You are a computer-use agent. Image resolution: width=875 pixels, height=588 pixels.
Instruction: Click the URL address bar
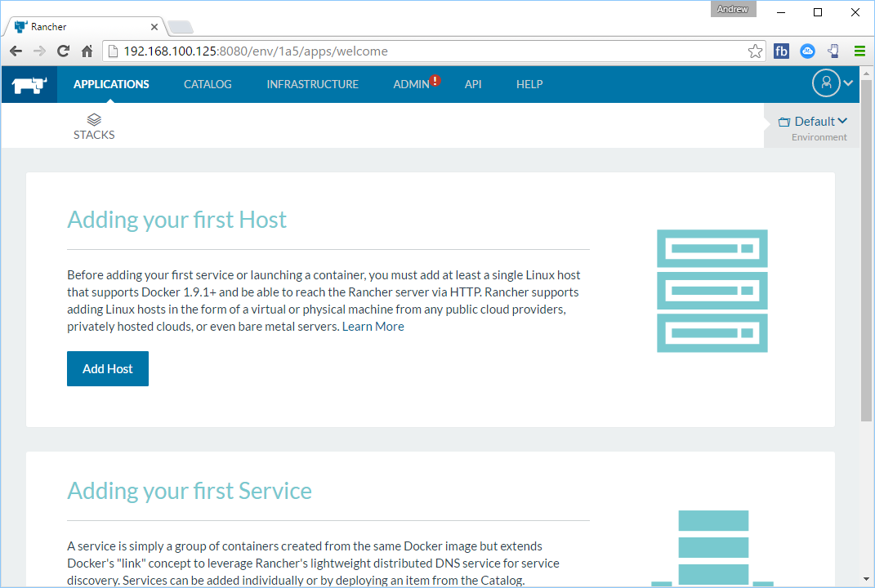(x=425, y=51)
